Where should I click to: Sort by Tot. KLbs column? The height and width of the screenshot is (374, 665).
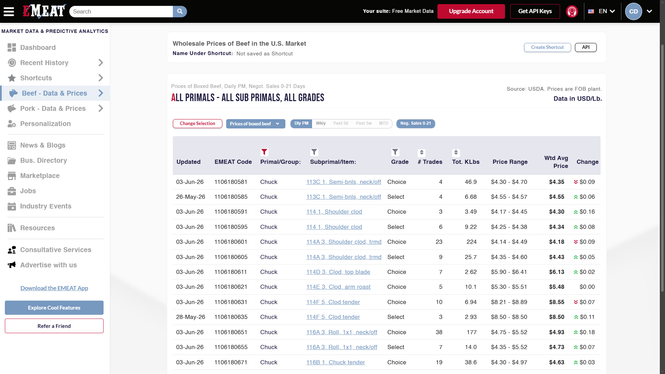point(455,152)
